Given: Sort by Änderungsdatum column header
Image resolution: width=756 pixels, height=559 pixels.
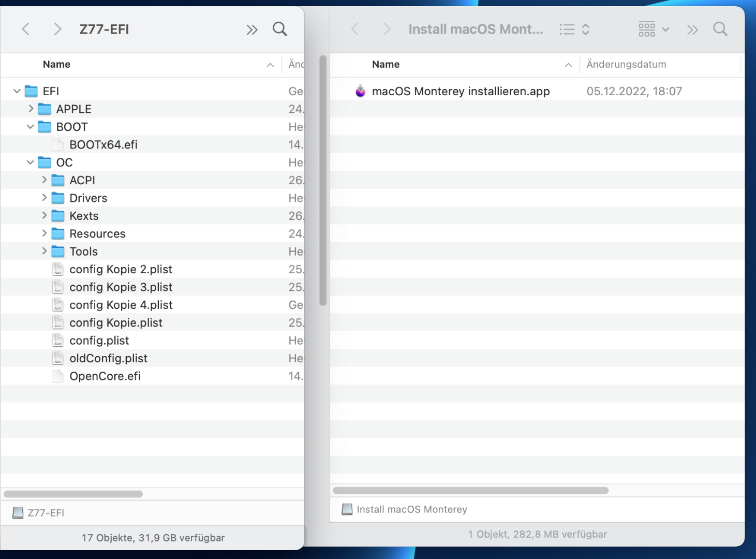Looking at the screenshot, I should [x=626, y=64].
